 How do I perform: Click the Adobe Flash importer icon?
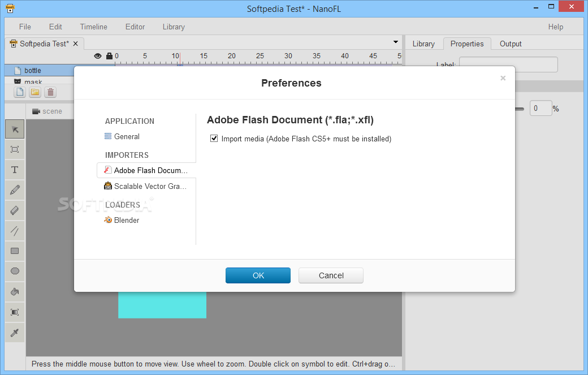[107, 170]
